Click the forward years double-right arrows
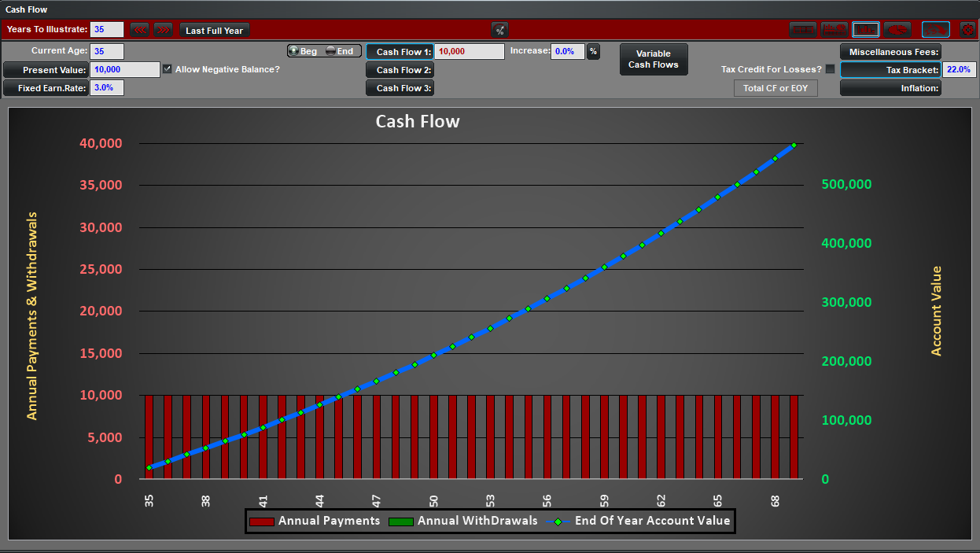The height and width of the screenshot is (553, 980). pos(163,30)
